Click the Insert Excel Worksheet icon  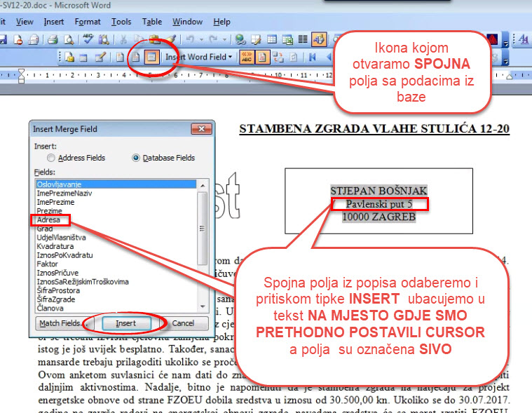287,39
